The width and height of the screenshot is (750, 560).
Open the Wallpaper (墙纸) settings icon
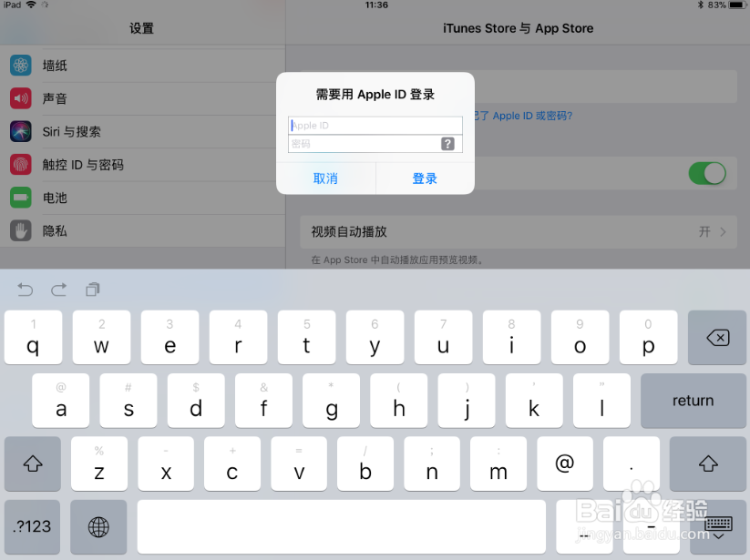[21, 66]
